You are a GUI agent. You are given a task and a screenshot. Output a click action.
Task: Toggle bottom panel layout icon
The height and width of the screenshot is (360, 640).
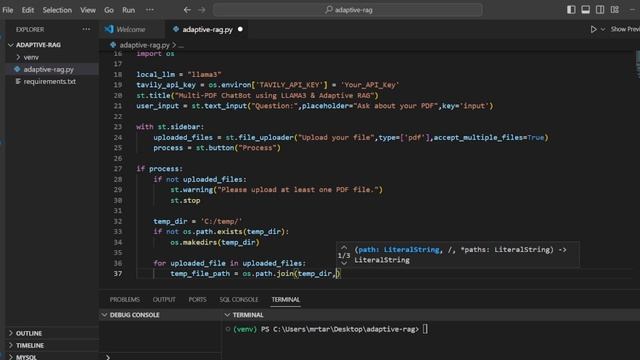[x=585, y=10]
